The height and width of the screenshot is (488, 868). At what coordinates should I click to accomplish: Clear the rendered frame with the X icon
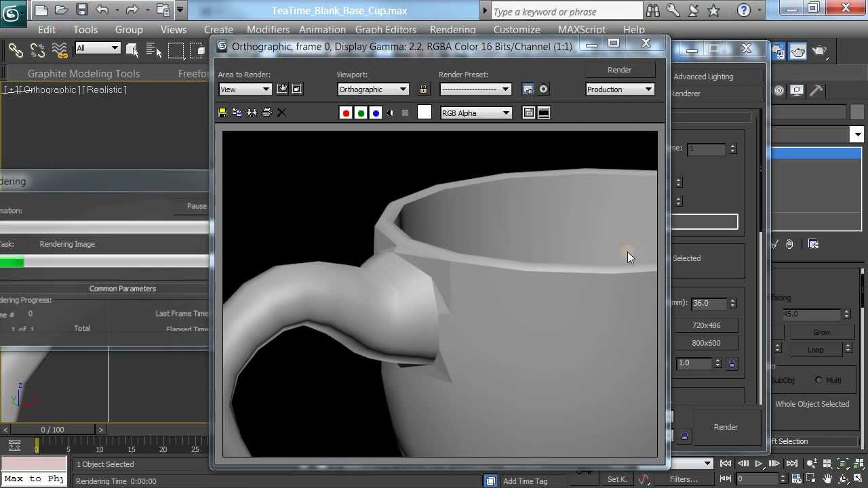pyautogui.click(x=281, y=113)
